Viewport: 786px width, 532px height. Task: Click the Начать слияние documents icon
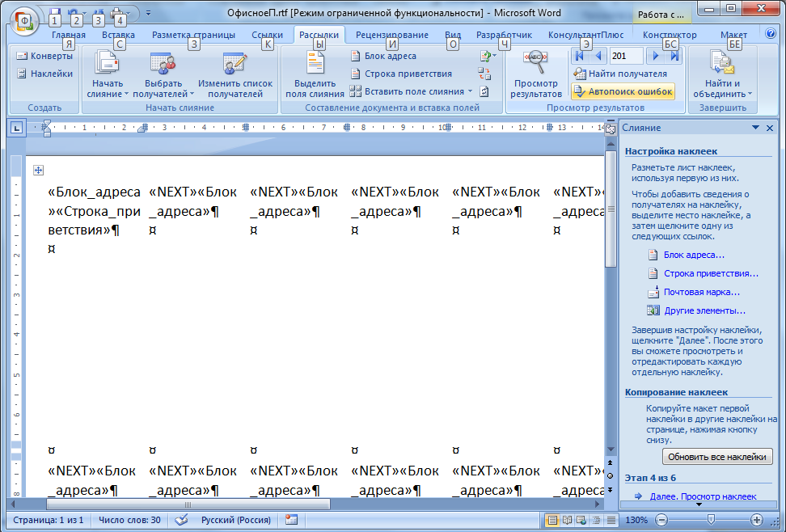(106, 63)
